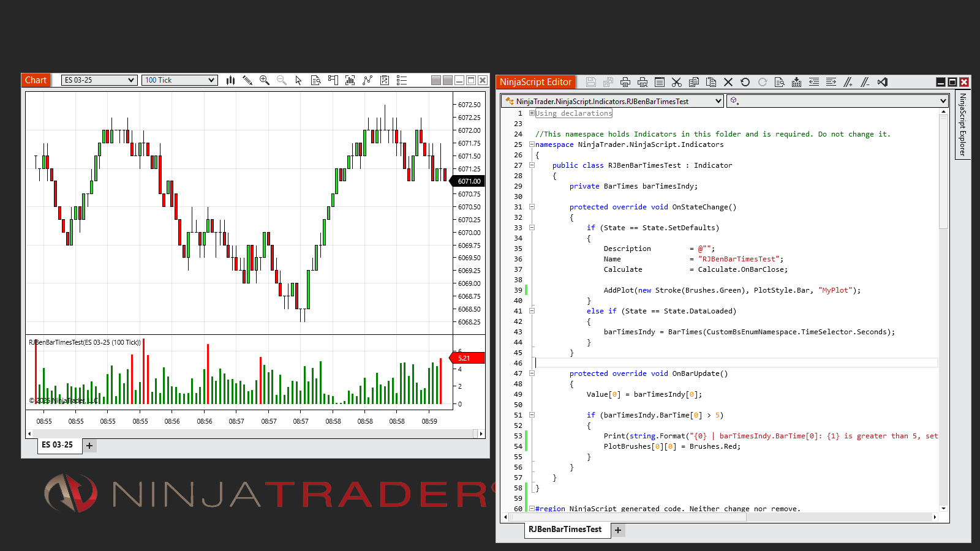Collapse the OnStateChange method block

pos(532,207)
